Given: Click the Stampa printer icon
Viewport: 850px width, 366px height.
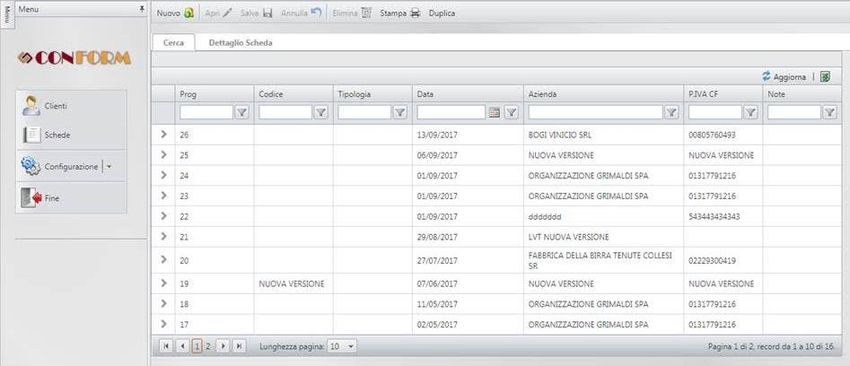Looking at the screenshot, I should coord(415,14).
